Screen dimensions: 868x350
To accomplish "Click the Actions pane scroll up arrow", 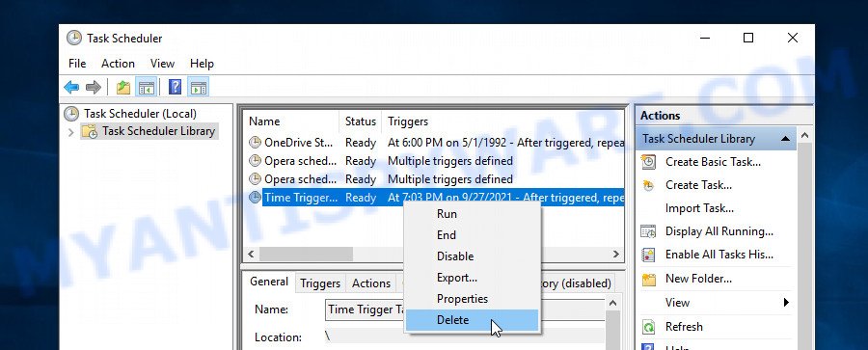I will pos(804,135).
